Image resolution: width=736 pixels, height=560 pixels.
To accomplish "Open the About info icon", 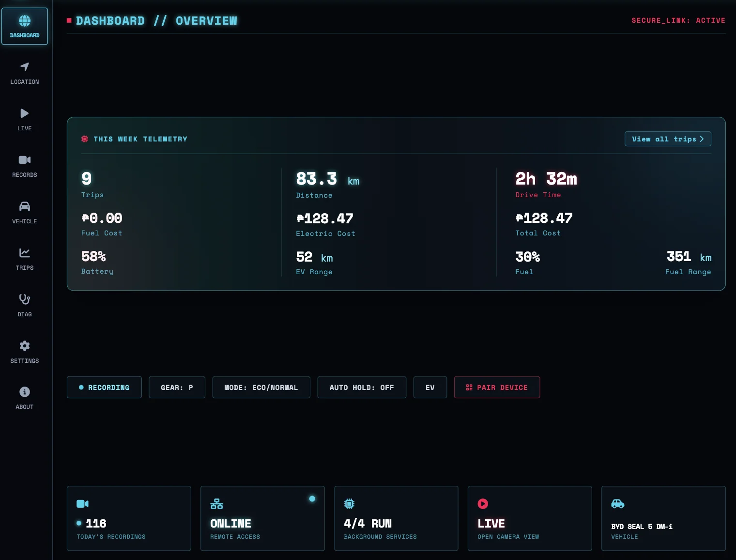I will (x=25, y=391).
